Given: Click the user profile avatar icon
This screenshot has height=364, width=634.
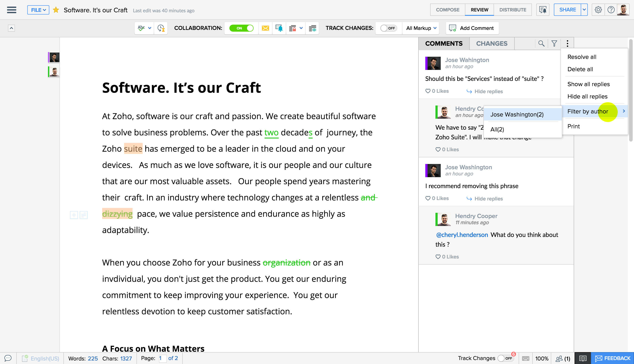Looking at the screenshot, I should 623,10.
